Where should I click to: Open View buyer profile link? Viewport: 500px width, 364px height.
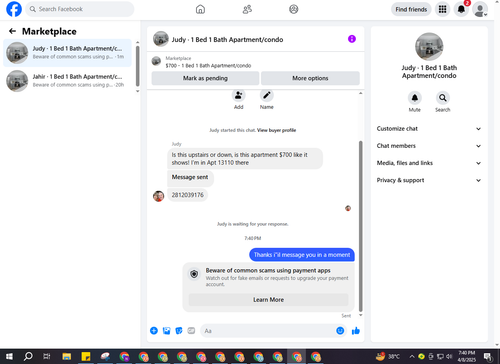point(276,130)
